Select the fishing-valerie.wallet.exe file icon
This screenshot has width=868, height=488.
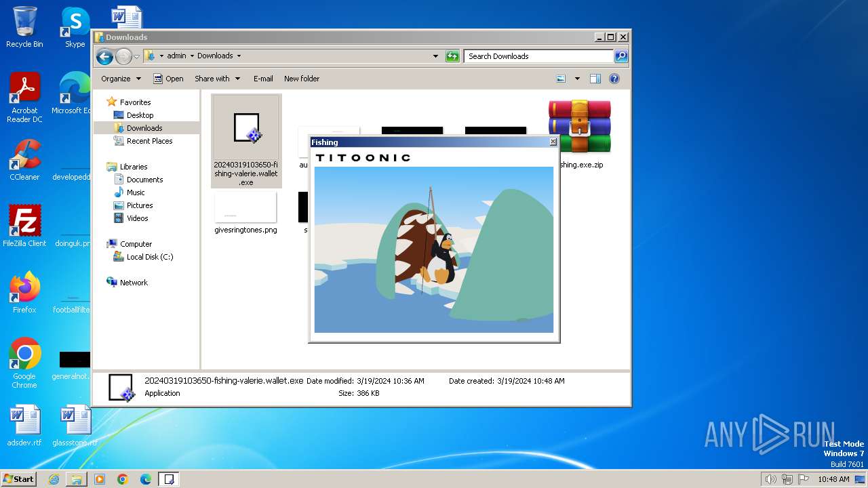click(245, 129)
